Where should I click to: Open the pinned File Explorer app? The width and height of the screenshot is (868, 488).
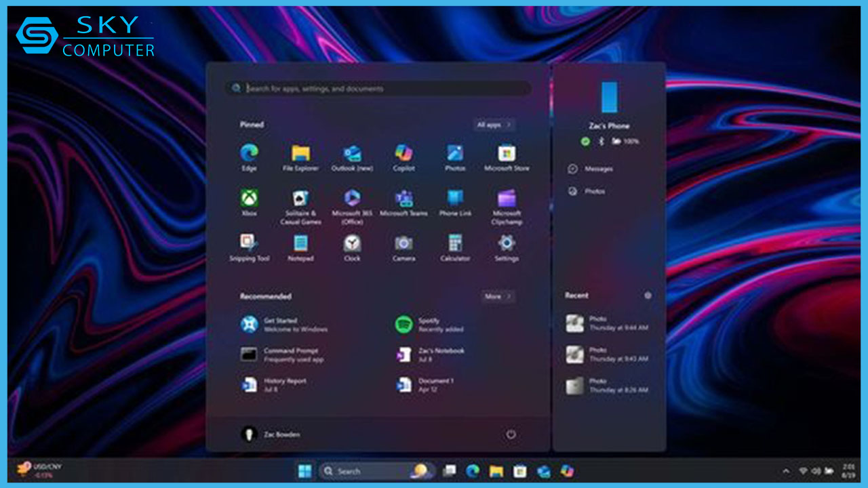(300, 157)
